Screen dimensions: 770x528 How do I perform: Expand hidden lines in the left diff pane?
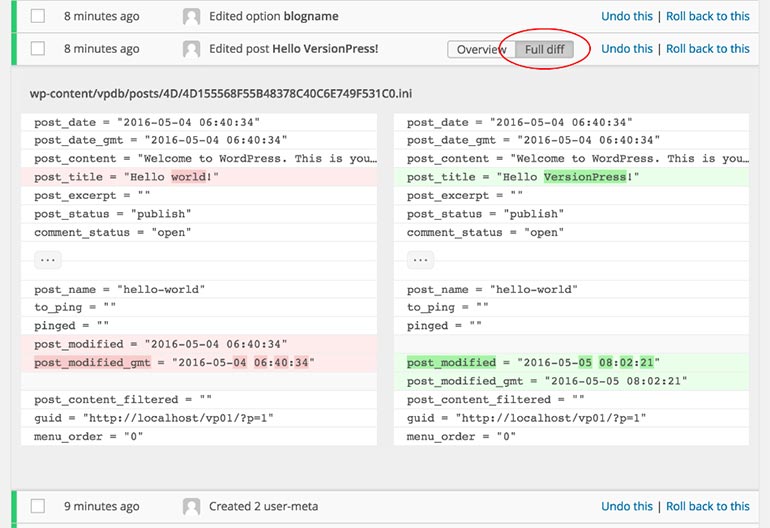48,260
